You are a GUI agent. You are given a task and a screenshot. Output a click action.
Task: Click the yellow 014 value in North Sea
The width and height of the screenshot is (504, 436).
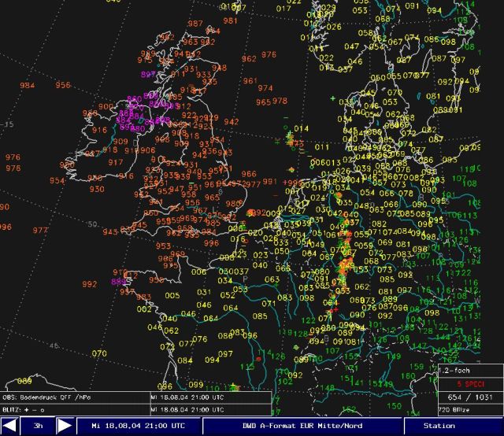click(301, 128)
